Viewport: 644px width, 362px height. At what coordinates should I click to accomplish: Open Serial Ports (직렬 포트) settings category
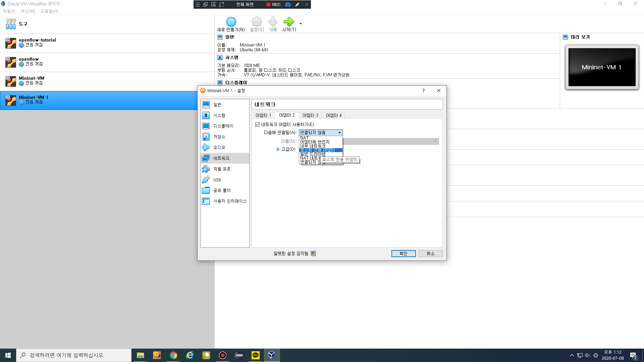(x=225, y=169)
